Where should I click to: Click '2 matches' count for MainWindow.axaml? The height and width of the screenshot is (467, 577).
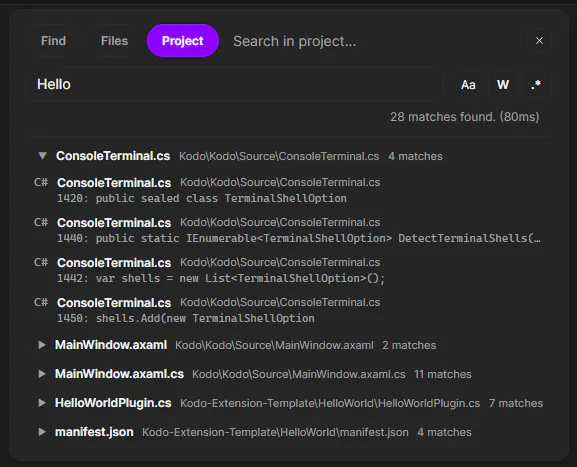[409, 345]
